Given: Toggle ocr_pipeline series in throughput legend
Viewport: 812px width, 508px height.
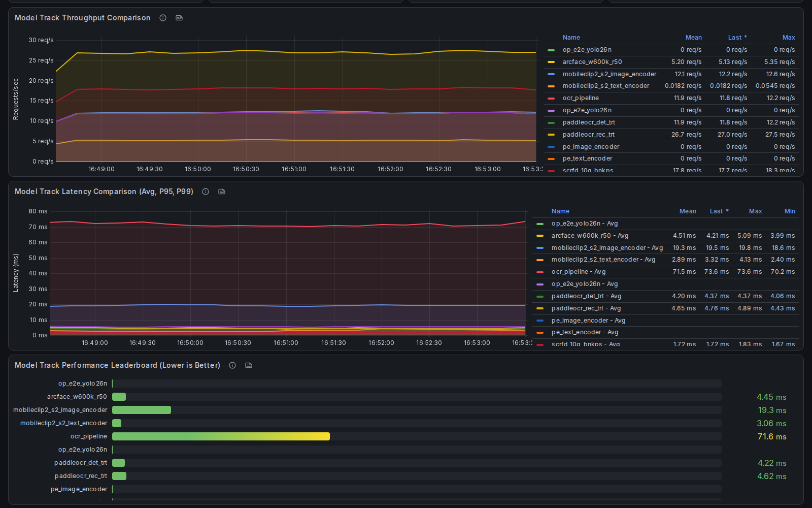Looking at the screenshot, I should 581,98.
